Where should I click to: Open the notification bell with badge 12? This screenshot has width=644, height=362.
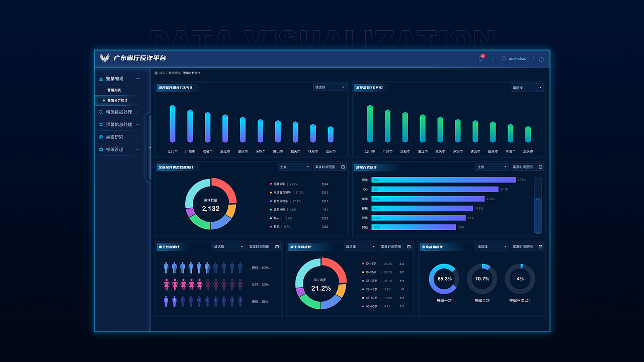coord(480,58)
